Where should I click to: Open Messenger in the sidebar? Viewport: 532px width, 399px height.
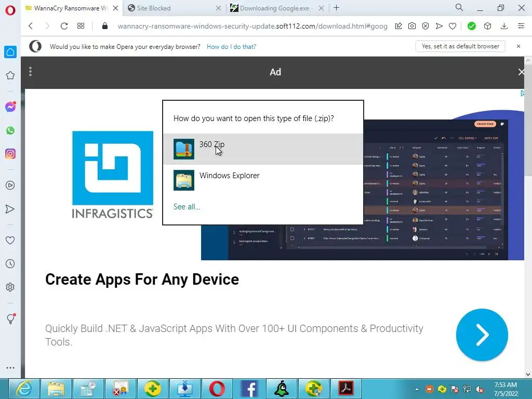(x=10, y=107)
